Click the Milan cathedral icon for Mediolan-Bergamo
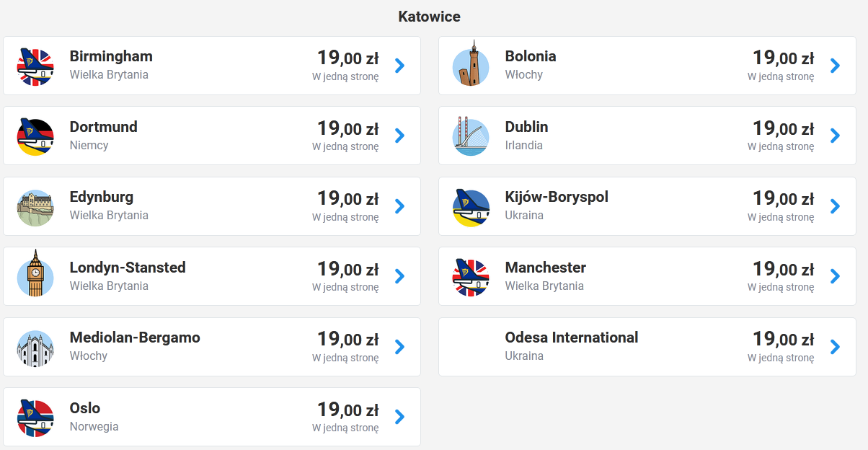Screen dimensions: 868x450 click(x=35, y=348)
